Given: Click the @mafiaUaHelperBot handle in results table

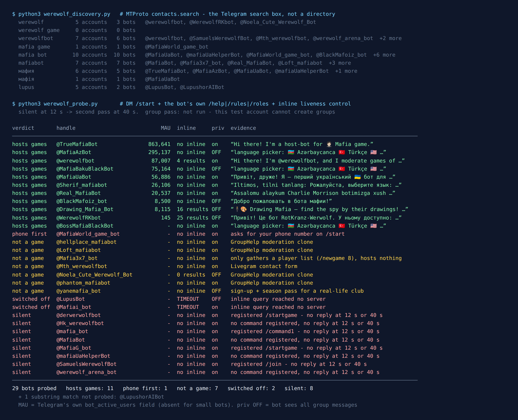Looking at the screenshot, I should (x=83, y=356).
